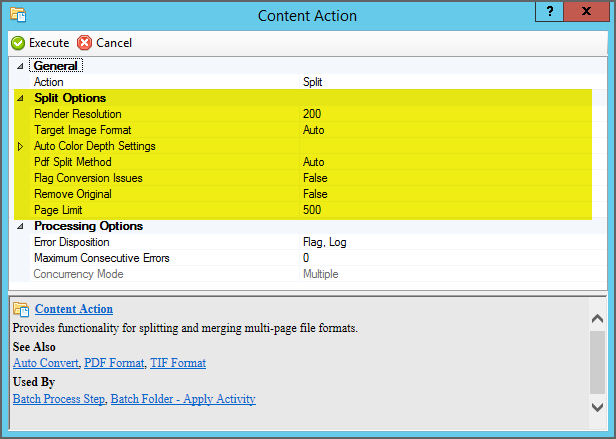Image resolution: width=616 pixels, height=439 pixels.
Task: Open the PDF Format link
Action: point(115,363)
